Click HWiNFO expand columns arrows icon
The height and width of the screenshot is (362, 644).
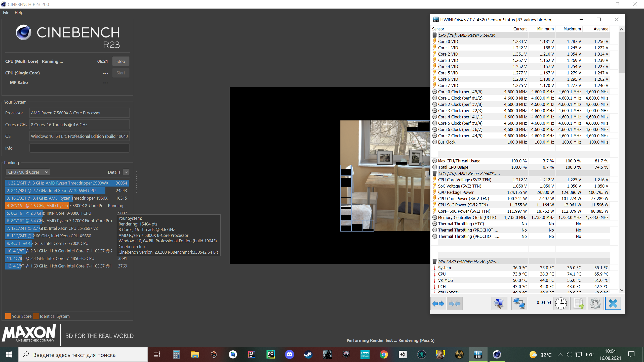pos(438,304)
